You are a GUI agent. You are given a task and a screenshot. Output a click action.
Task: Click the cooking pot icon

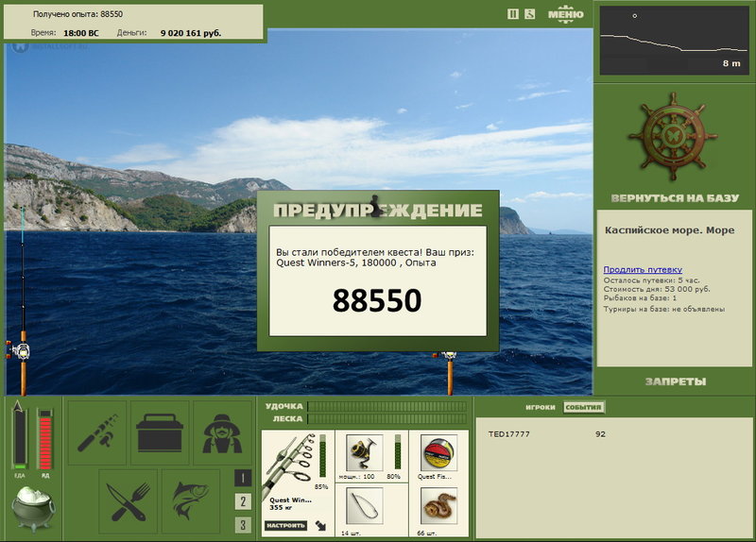tap(33, 507)
